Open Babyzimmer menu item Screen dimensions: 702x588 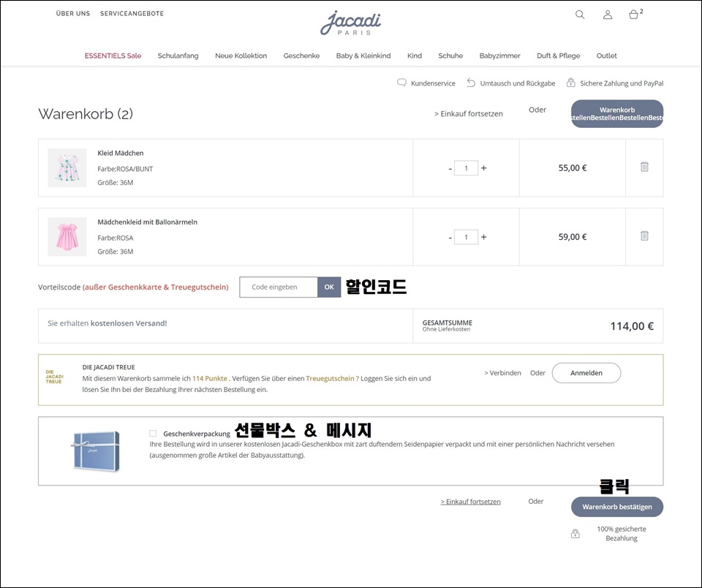(499, 56)
